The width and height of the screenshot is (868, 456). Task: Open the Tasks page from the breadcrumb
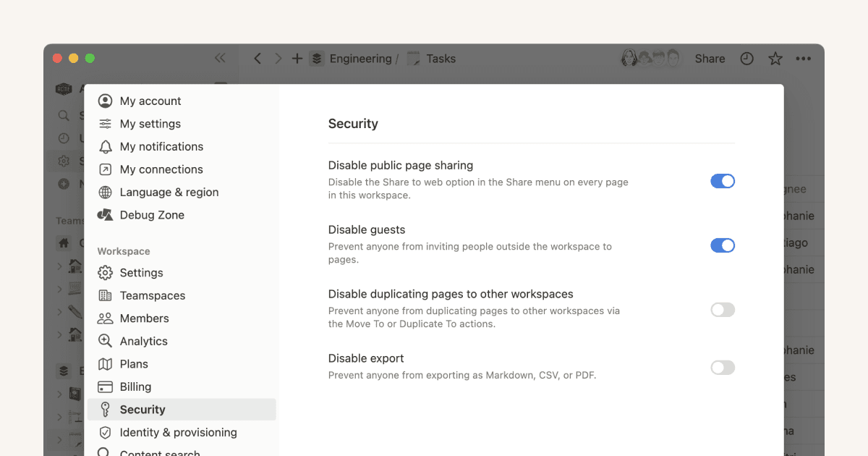click(441, 59)
